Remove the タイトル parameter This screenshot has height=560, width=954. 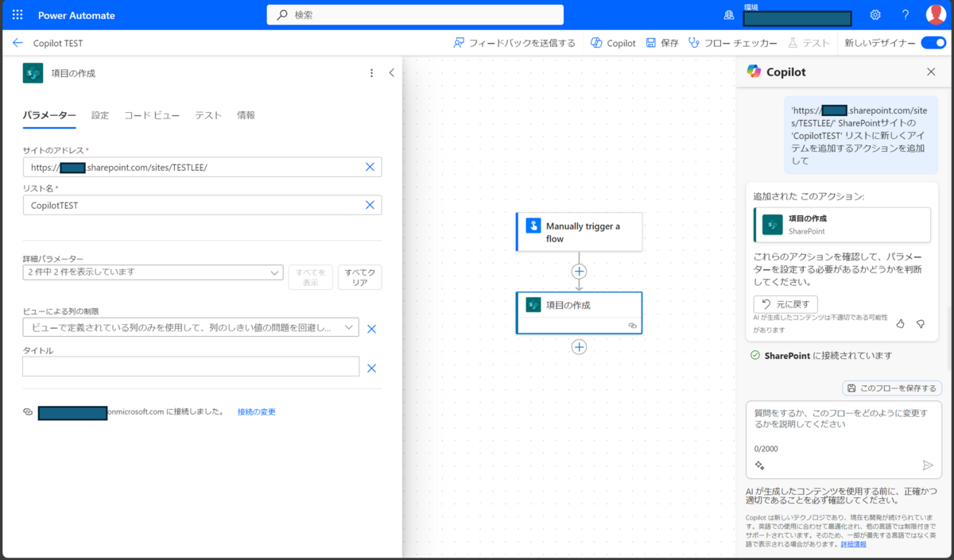coord(371,368)
